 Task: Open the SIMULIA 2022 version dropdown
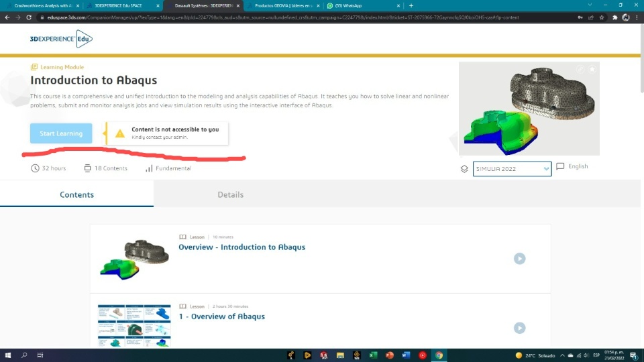512,169
